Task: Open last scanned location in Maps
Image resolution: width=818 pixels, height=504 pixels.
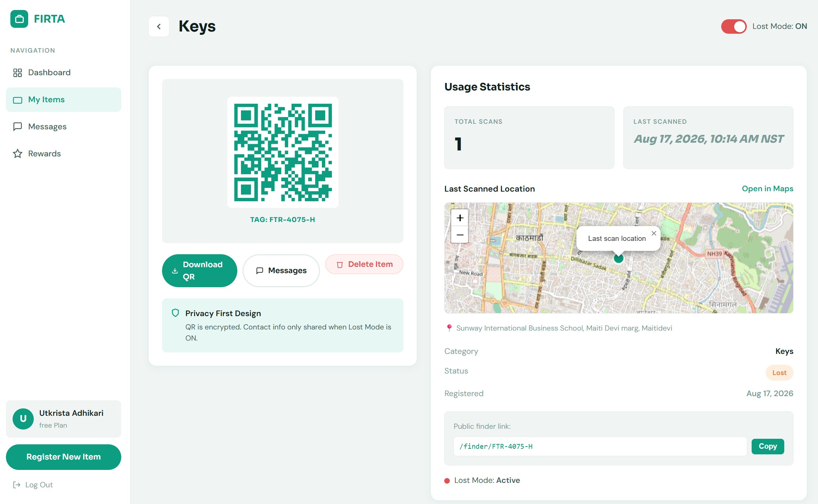Action: pyautogui.click(x=768, y=189)
